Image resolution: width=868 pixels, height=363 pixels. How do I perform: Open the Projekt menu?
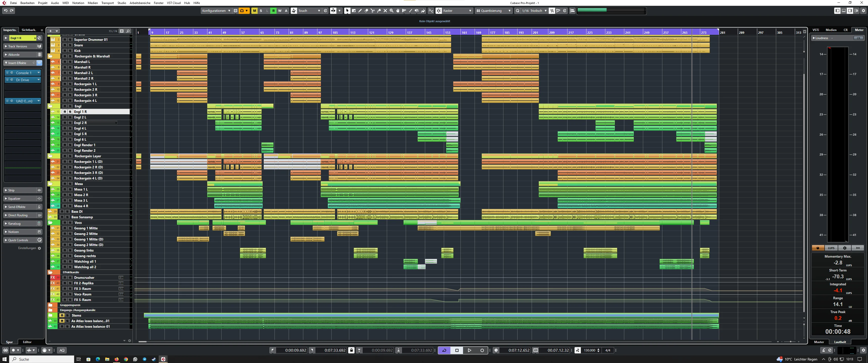pyautogui.click(x=42, y=3)
